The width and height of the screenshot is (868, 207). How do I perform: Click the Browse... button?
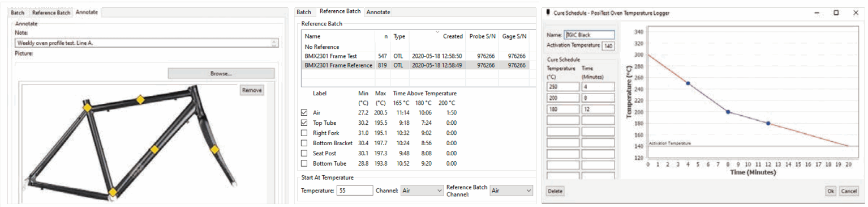pyautogui.click(x=221, y=74)
